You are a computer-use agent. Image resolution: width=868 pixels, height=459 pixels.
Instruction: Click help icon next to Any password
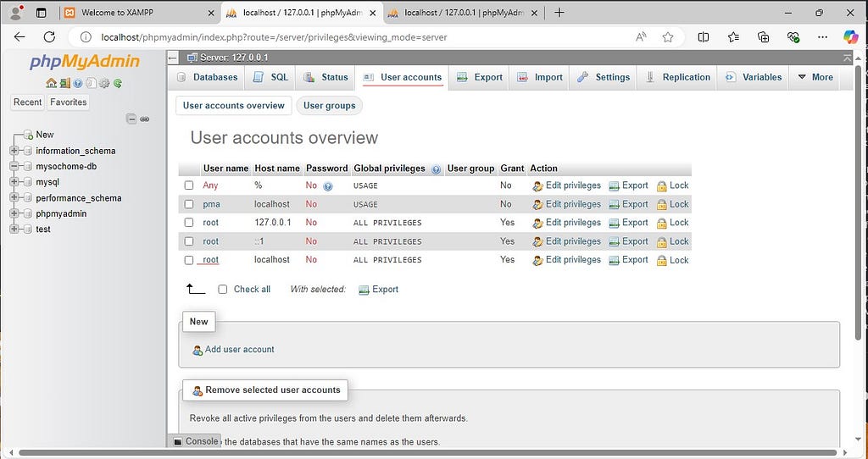coord(328,186)
